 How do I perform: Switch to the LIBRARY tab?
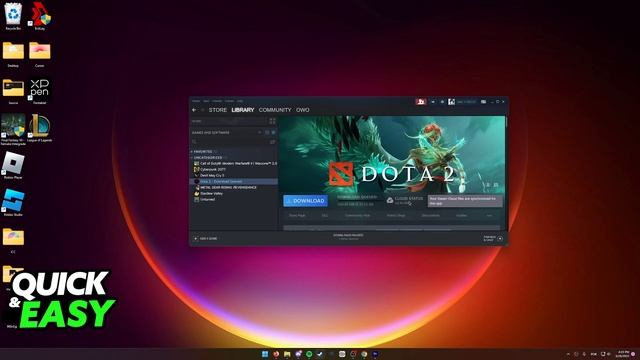click(x=242, y=110)
